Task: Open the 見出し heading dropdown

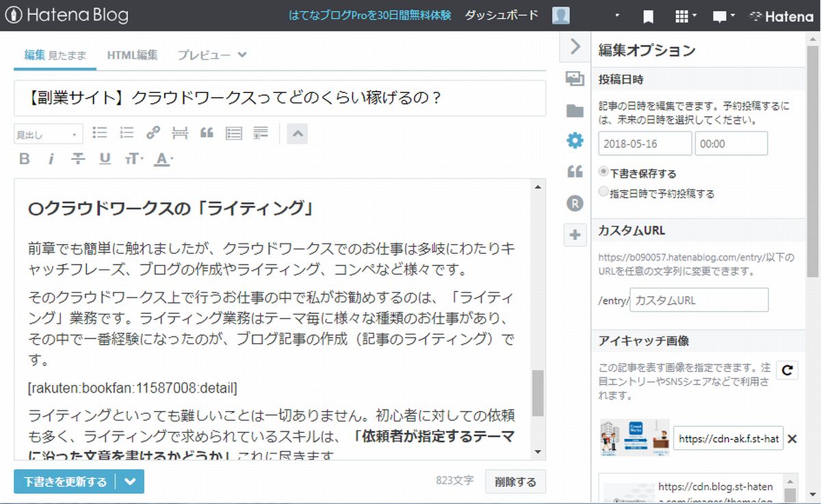Action: point(49,134)
